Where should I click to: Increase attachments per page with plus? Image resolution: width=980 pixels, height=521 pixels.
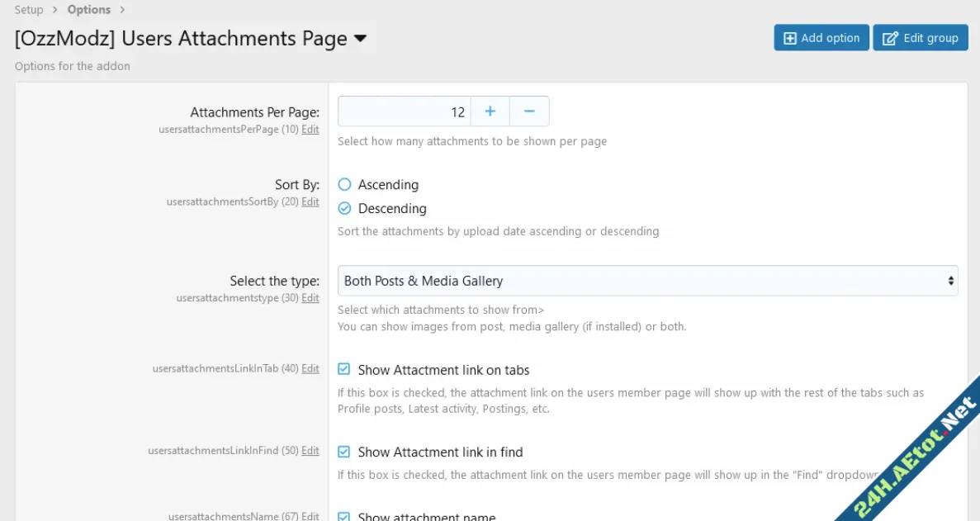point(490,111)
